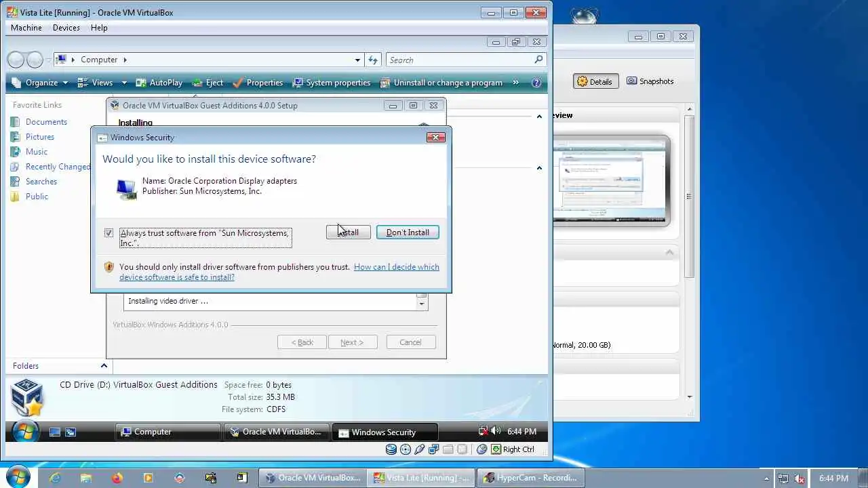Launch Internet Explorer from host taskbar
This screenshot has width=868, height=488.
(55, 478)
